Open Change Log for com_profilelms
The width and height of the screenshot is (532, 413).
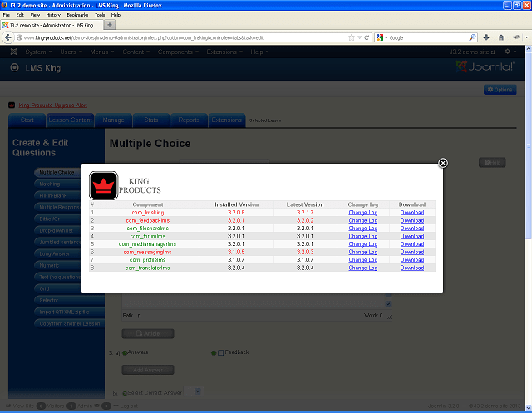pyautogui.click(x=362, y=260)
